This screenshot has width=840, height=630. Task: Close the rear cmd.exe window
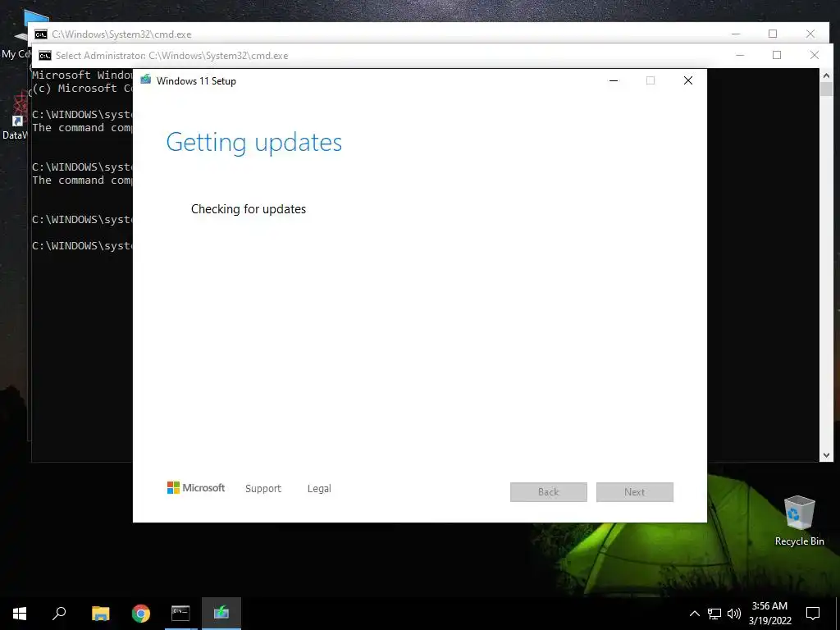(x=810, y=34)
